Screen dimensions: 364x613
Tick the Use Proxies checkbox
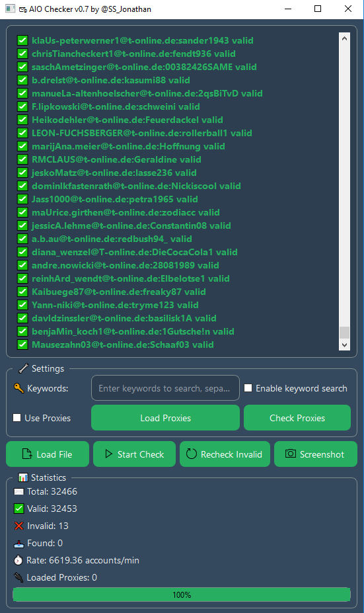point(17,417)
